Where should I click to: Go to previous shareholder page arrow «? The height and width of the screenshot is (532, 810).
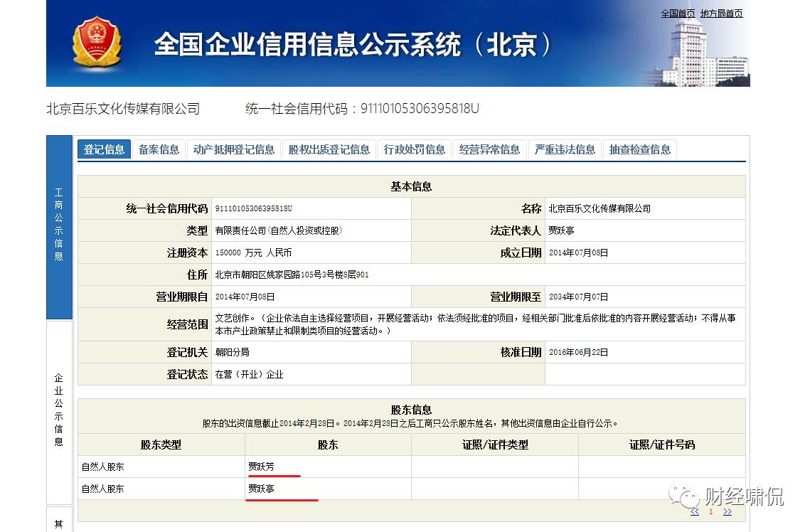(695, 511)
